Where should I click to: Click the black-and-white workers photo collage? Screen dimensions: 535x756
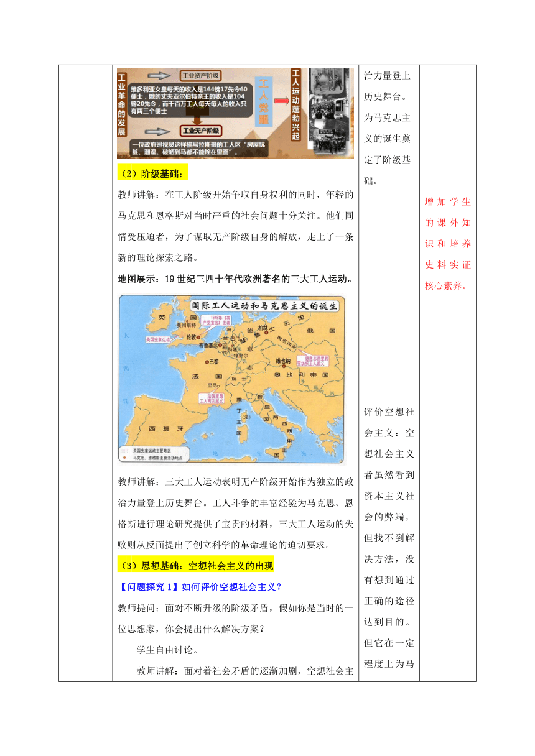[x=330, y=111]
